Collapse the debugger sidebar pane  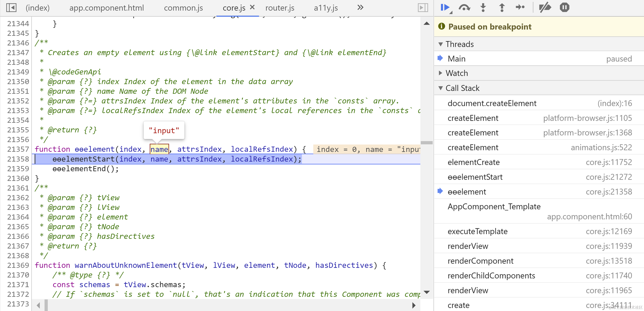click(423, 7)
